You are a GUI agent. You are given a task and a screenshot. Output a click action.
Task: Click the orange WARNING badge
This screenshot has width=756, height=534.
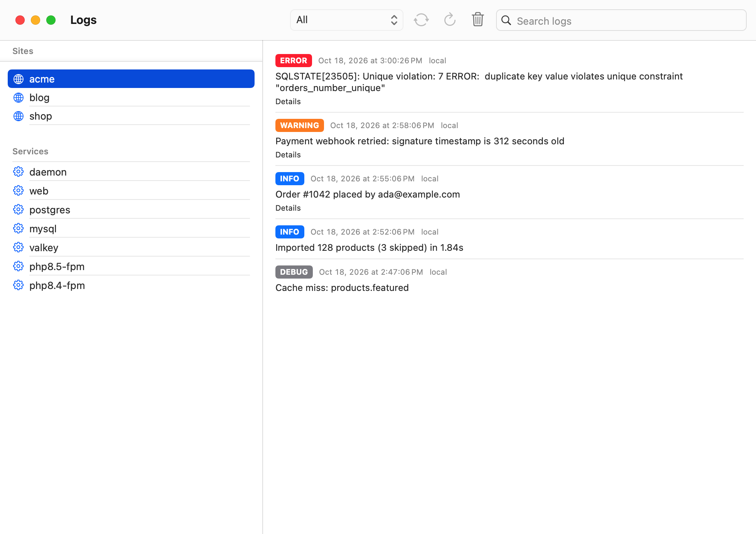click(300, 125)
